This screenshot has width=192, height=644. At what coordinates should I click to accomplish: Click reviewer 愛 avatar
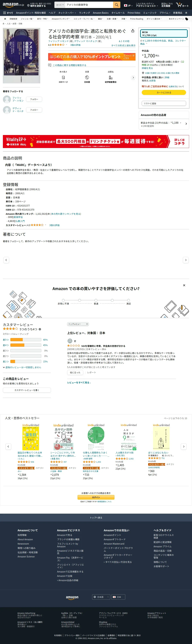[x=70, y=341]
